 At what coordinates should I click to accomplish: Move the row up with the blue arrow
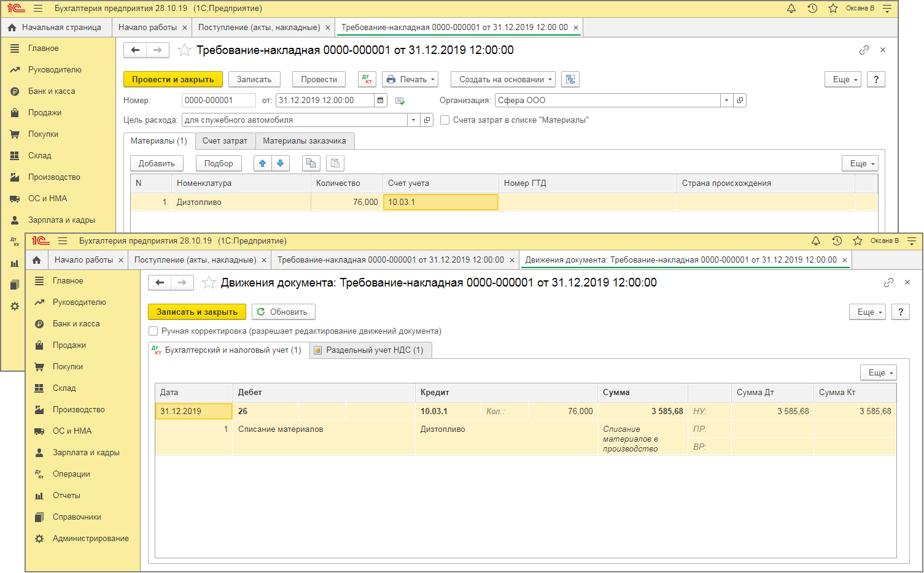click(263, 163)
